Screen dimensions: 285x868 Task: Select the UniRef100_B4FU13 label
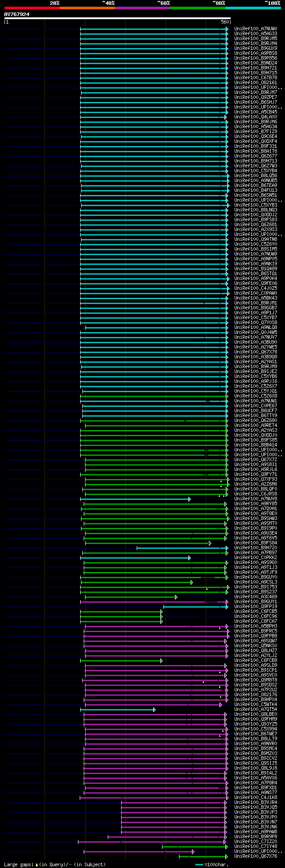pyautogui.click(x=256, y=190)
